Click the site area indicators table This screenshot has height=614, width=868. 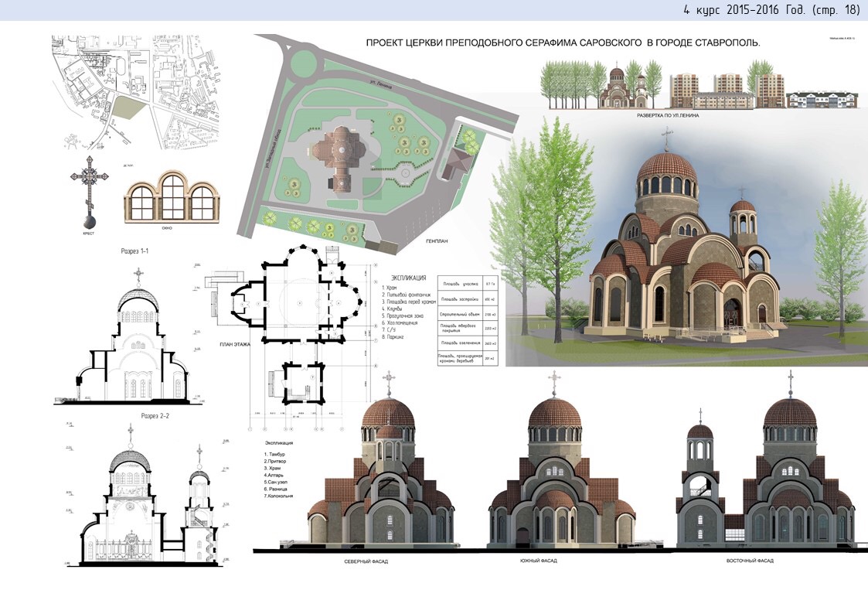pos(468,319)
